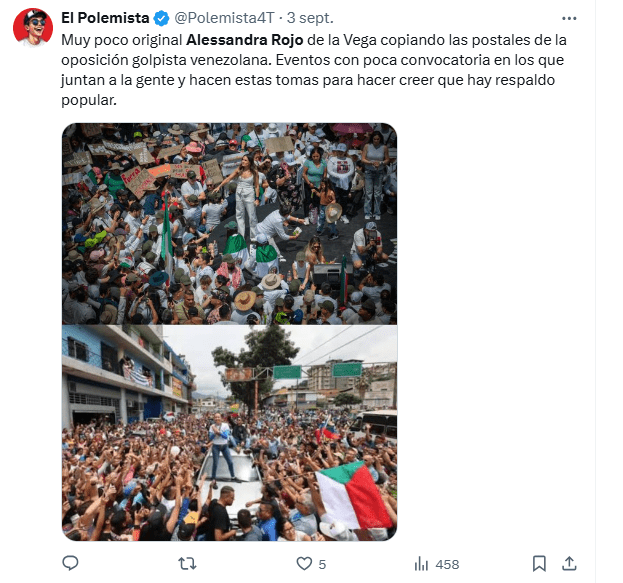Click the word popular on last line
The image size is (623, 583).
click(x=89, y=101)
